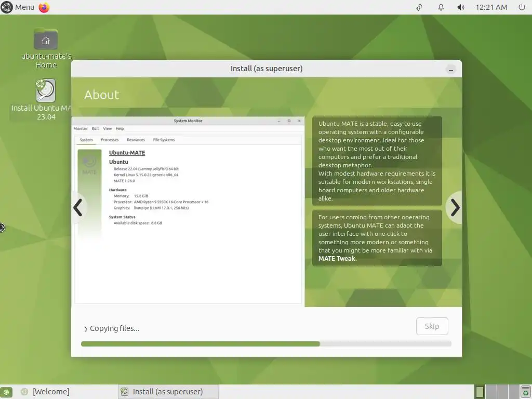Expand the Copying files details arrow
Screen dimensions: 532x399
pos(86,329)
